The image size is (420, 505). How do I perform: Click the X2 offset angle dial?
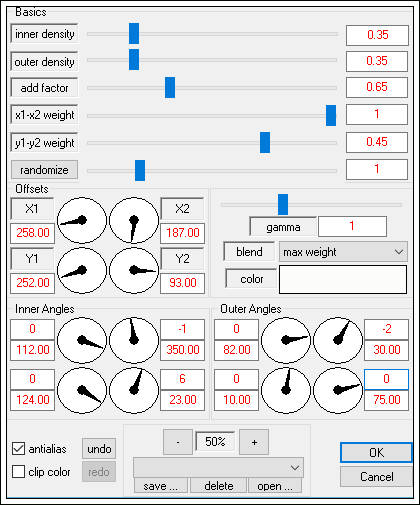click(x=134, y=220)
